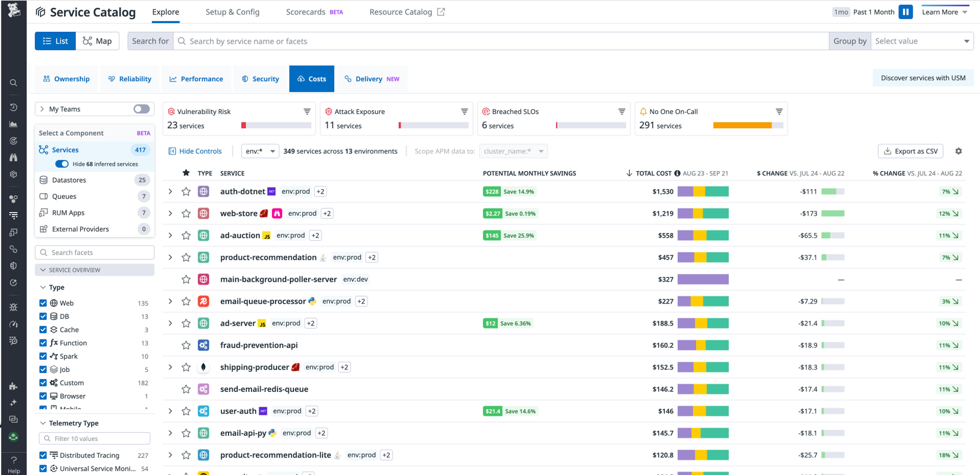980x475 pixels.
Task: Click the search by service name input field
Action: [342, 41]
